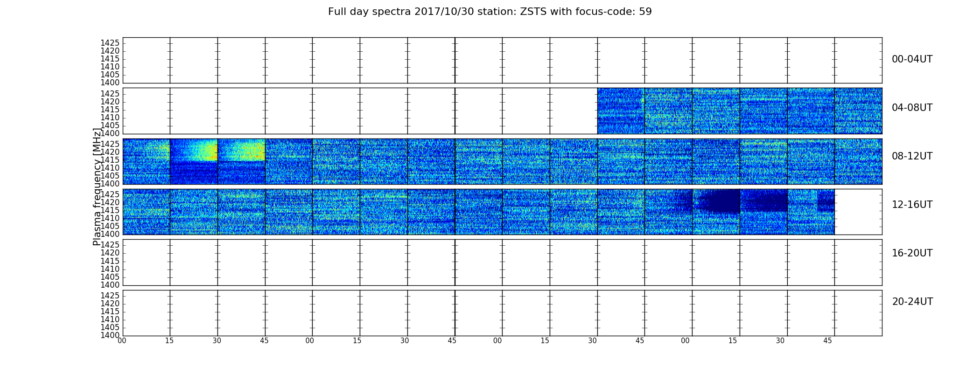980x373 pixels.
Task: Click the 1410 tick label of 20-24UT panel
Action: (110, 319)
